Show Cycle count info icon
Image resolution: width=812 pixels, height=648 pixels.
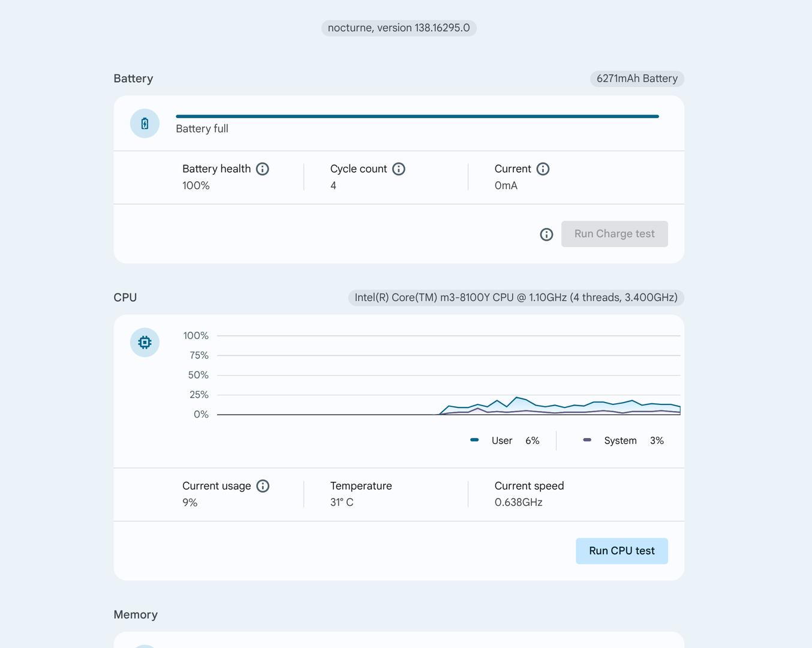(399, 169)
